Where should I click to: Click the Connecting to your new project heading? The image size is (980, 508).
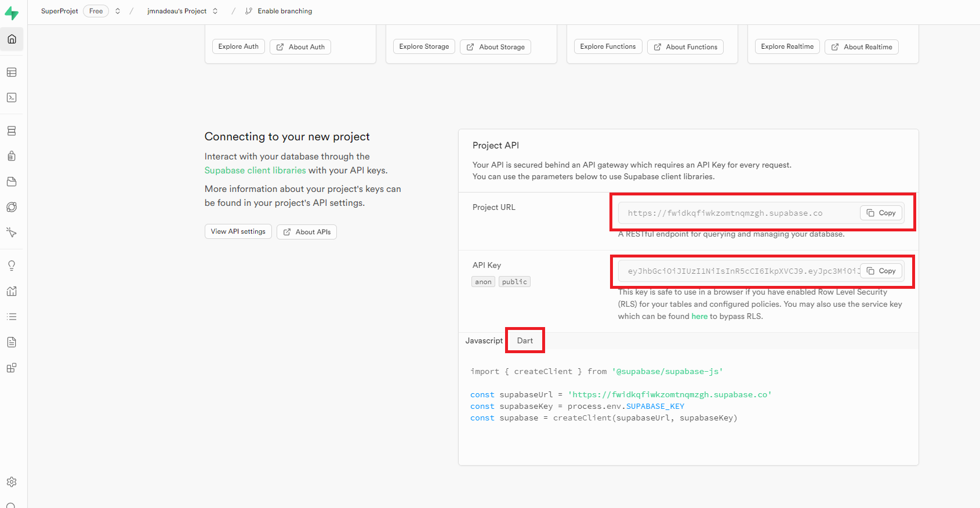click(287, 136)
